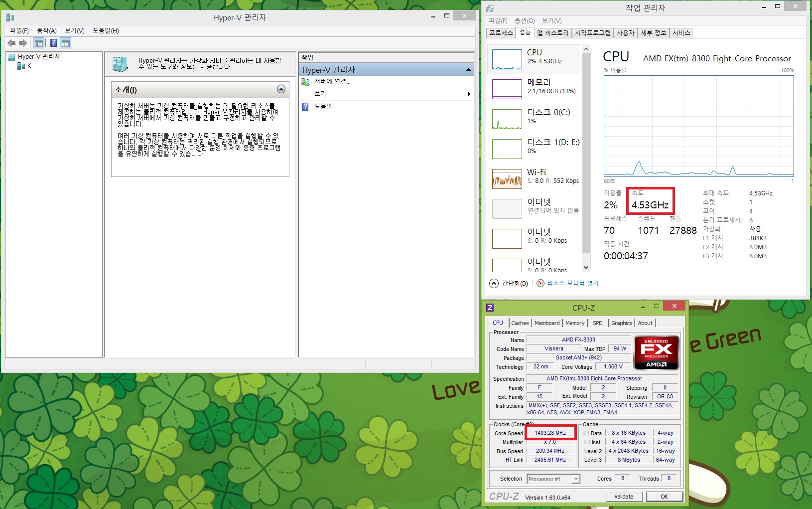Image resolution: width=812 pixels, height=509 pixels.
Task: Switch to 앱 히스토리 tab
Action: click(553, 33)
